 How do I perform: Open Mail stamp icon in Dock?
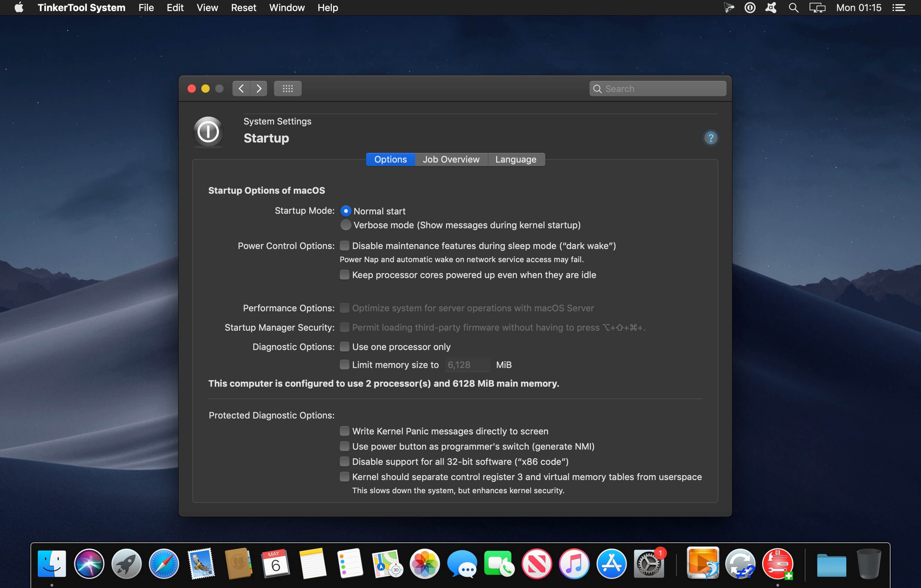pyautogui.click(x=201, y=563)
